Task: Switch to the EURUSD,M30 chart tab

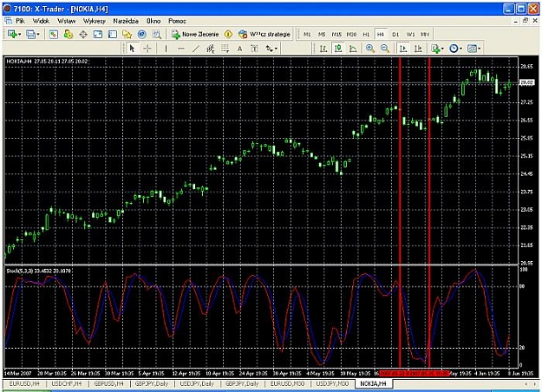Action: point(287,383)
